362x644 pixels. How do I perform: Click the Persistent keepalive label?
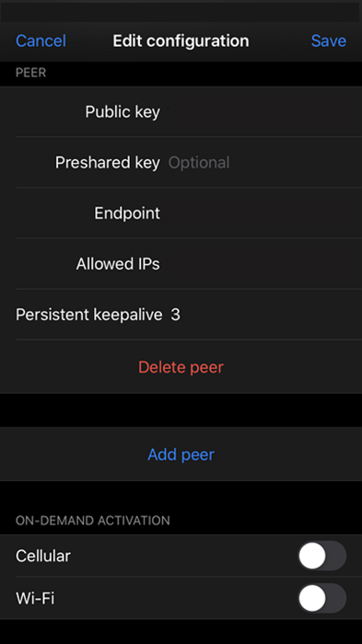point(88,315)
